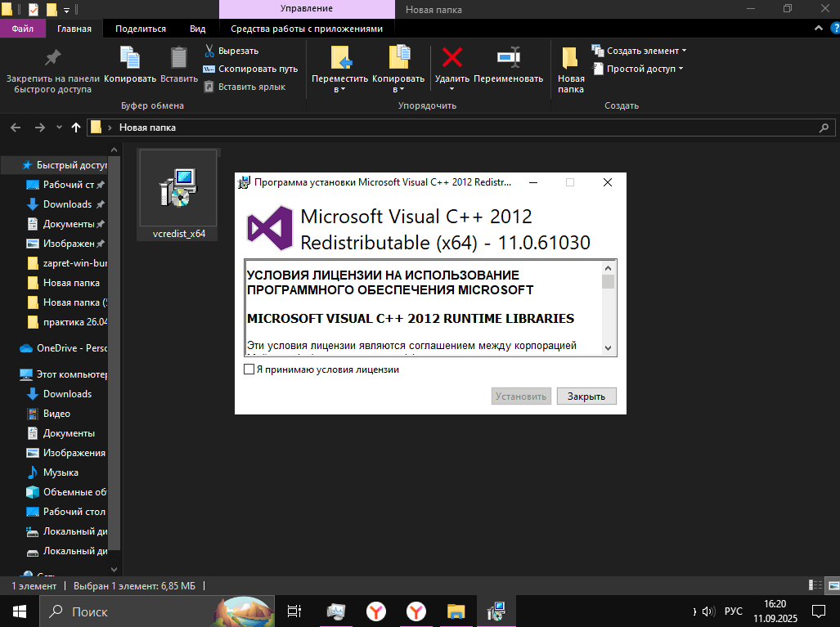Click Вставить ярлык (Paste shortcut)
Image resolution: width=840 pixels, height=627 pixels.
click(x=245, y=87)
